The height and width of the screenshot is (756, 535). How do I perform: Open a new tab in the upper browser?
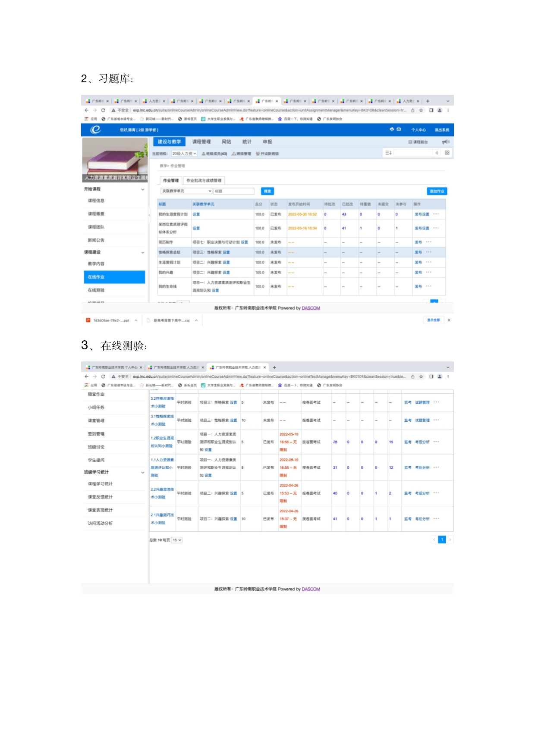[x=428, y=101]
